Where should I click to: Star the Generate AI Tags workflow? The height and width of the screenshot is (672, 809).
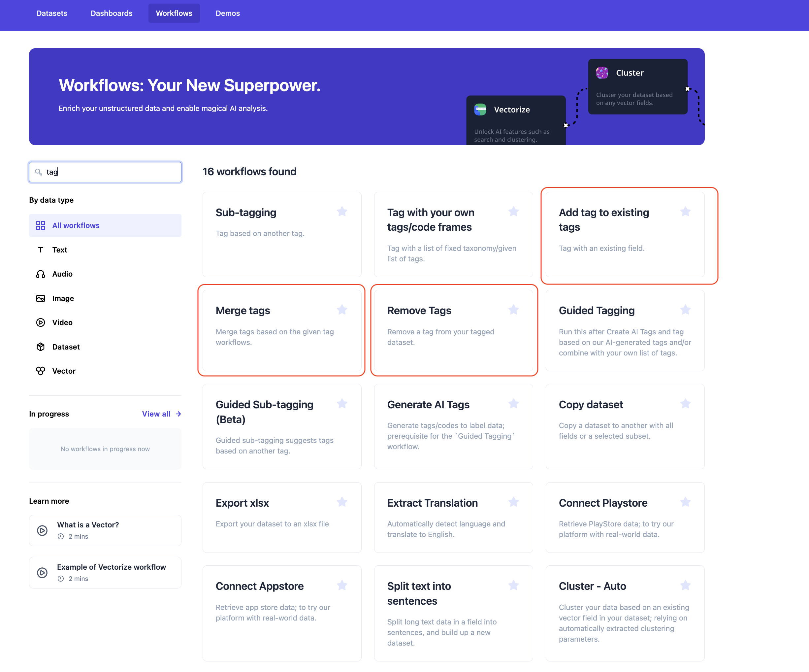(513, 403)
